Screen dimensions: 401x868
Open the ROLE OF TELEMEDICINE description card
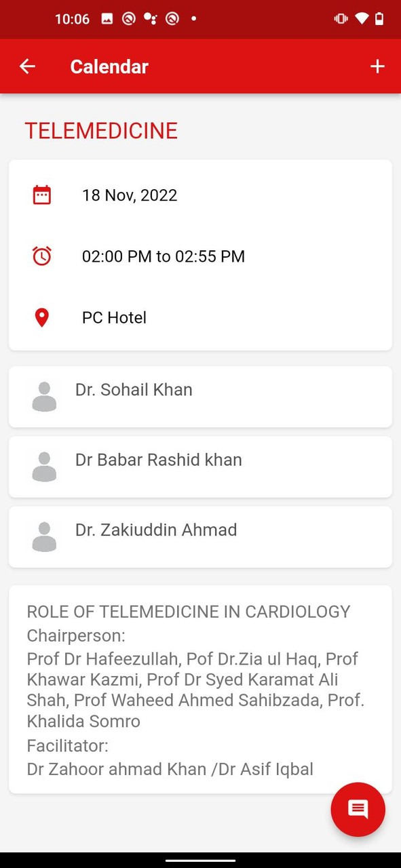[200, 690]
